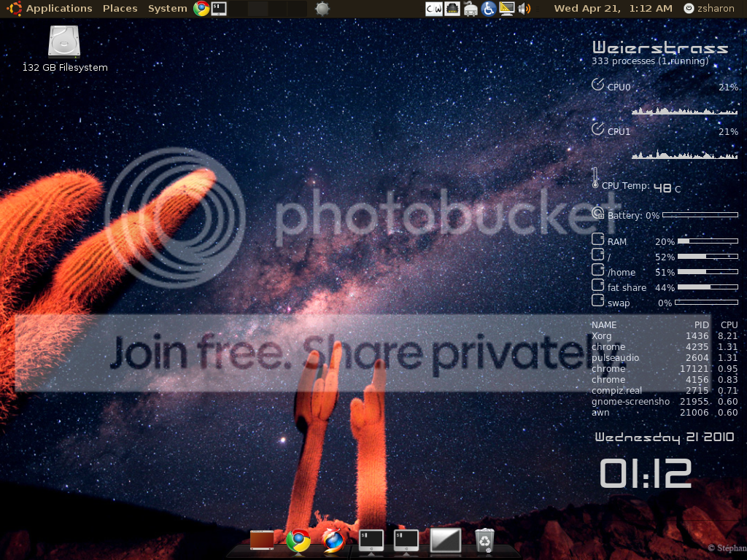Click the accessibility wheelchair icon

(488, 9)
